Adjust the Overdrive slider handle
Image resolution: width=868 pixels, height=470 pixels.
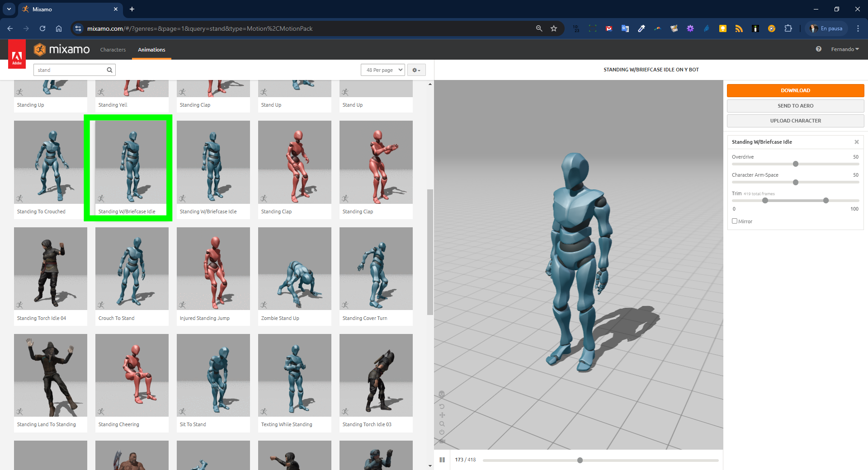(x=796, y=164)
